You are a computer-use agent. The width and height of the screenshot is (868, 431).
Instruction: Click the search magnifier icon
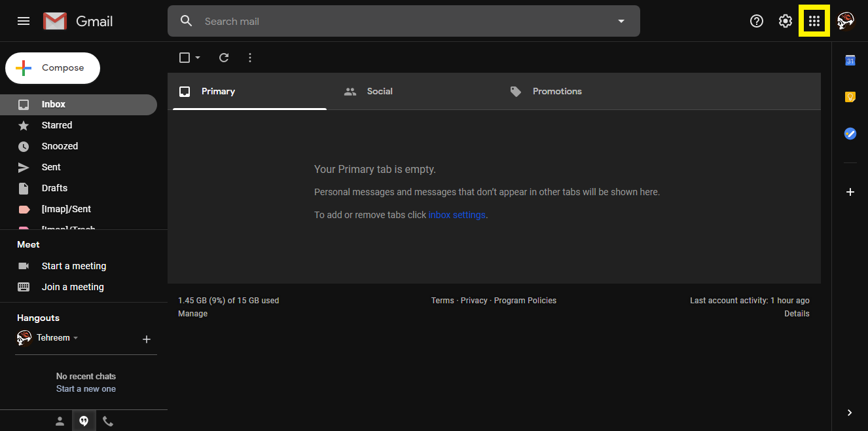tap(187, 21)
